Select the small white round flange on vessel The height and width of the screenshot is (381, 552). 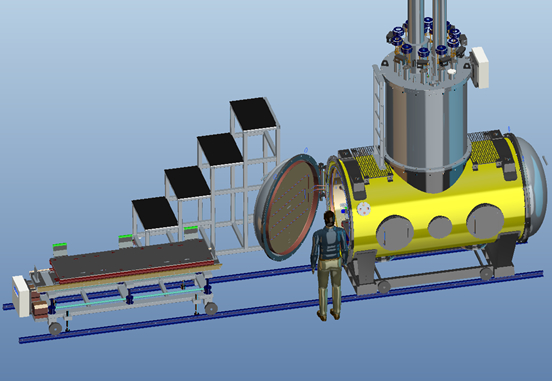pyautogui.click(x=364, y=208)
